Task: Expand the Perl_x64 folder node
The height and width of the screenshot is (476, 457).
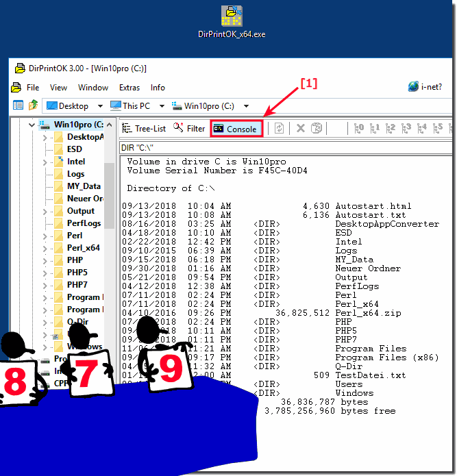Action: tap(45, 249)
